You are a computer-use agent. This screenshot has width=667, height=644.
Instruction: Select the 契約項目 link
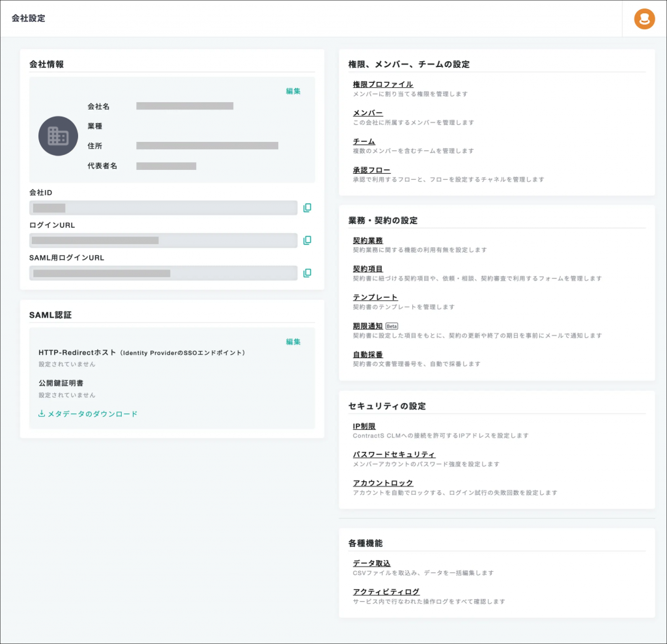[x=367, y=269]
